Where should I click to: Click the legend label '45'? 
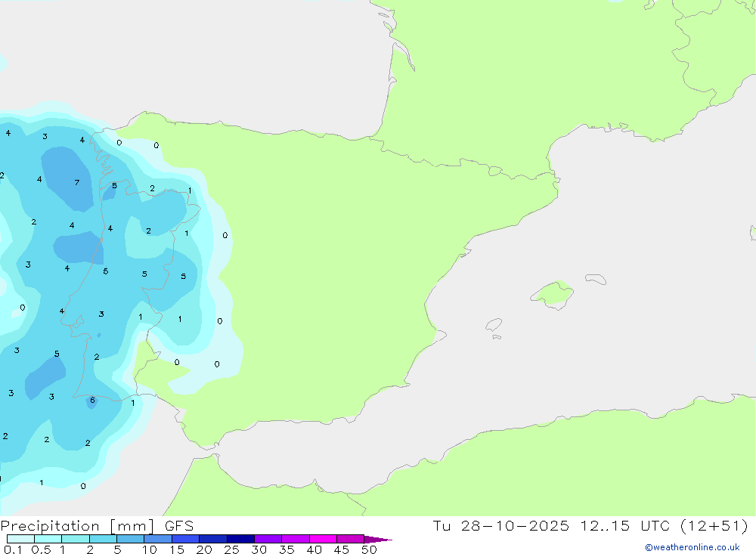point(342,549)
